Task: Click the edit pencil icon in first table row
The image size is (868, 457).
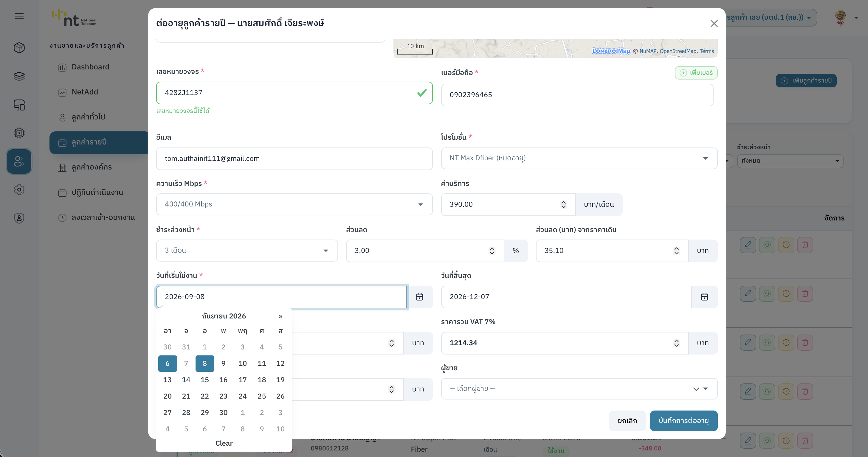Action: (748, 245)
